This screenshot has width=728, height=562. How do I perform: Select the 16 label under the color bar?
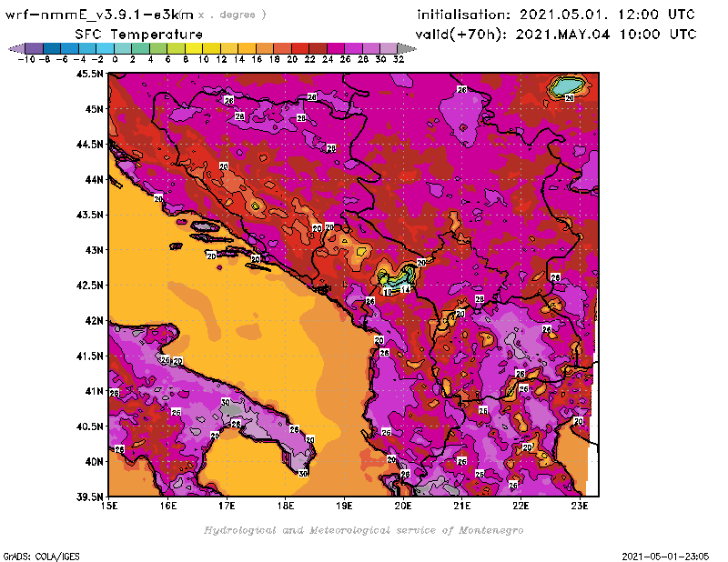pyautogui.click(x=257, y=59)
